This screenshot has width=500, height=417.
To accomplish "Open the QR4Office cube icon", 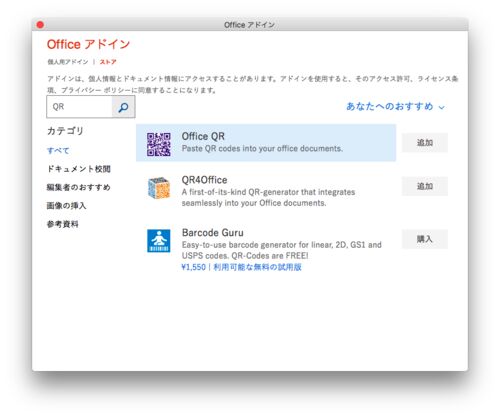I will [x=159, y=188].
